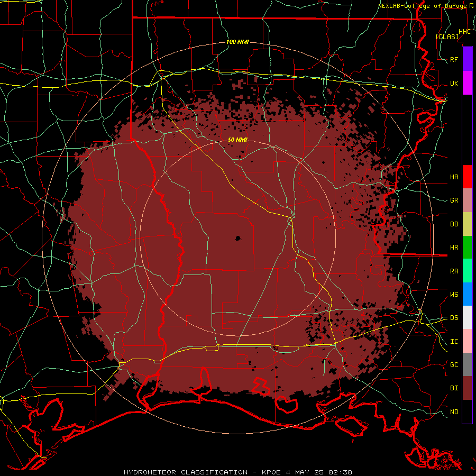Viewport: 476px width, 476px height.
Task: Click the RF label in legend
Action: (x=454, y=59)
